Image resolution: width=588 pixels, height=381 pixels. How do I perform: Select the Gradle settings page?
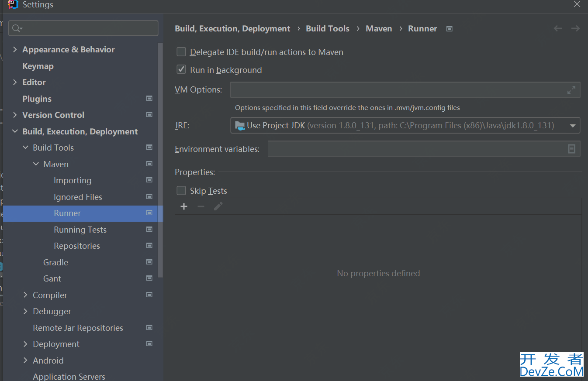[55, 262]
